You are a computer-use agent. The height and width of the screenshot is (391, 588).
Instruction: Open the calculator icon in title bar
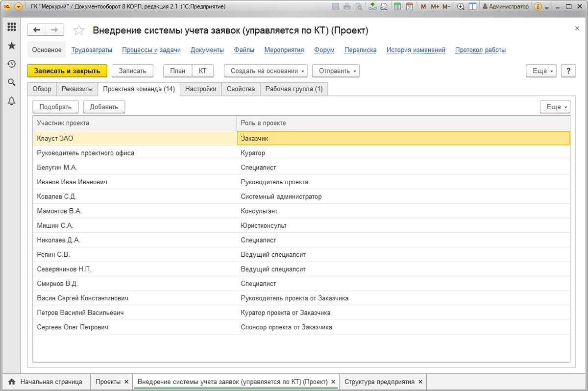(x=397, y=7)
